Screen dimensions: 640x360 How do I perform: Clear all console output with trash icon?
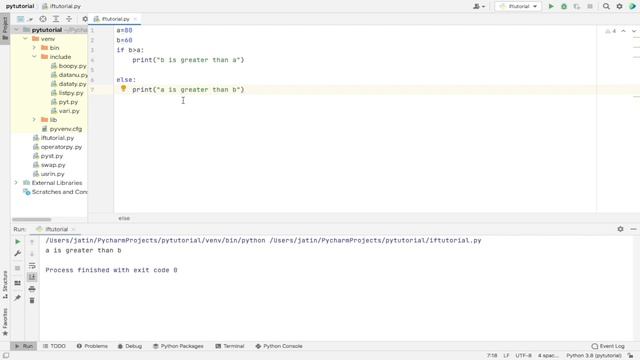32,300
